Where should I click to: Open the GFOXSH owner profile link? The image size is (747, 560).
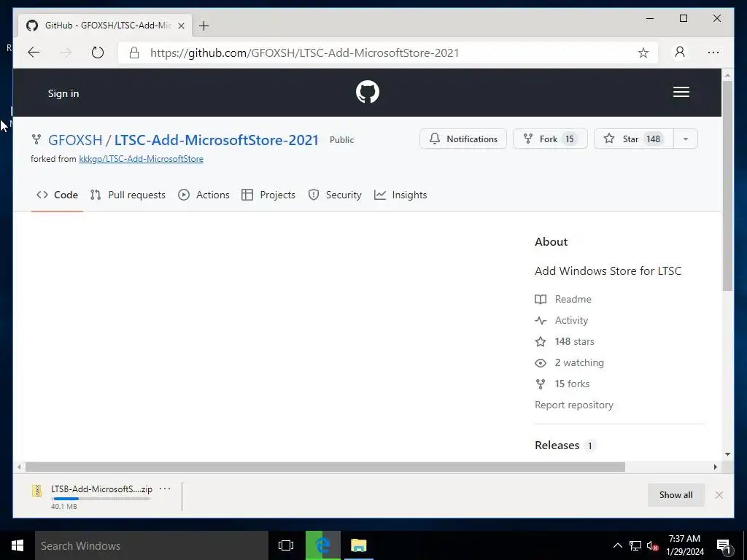click(75, 140)
